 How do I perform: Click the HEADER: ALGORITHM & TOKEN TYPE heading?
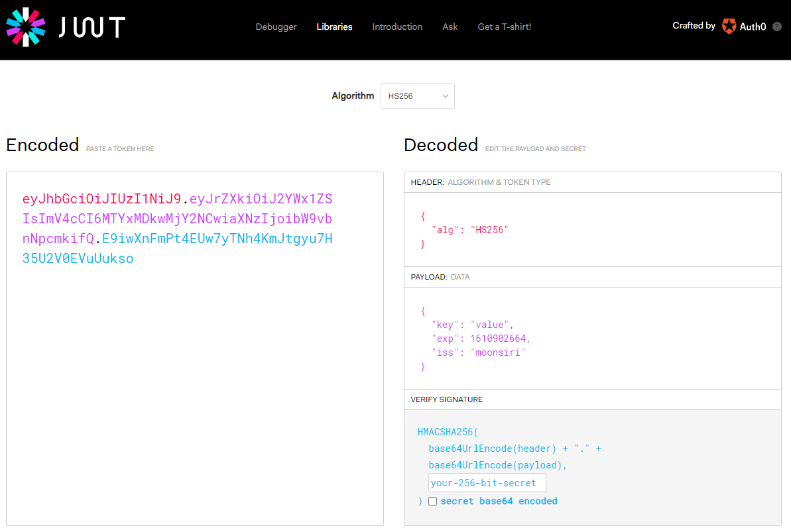coord(480,182)
